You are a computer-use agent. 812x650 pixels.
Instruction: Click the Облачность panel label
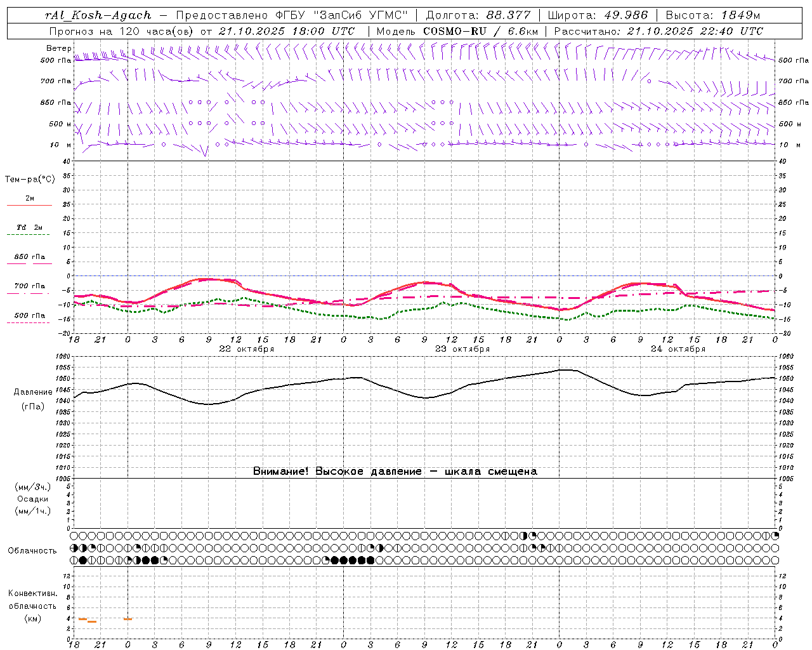32,551
